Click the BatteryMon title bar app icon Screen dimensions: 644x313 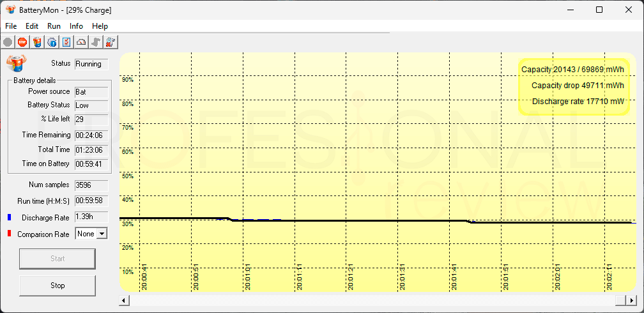[11, 10]
